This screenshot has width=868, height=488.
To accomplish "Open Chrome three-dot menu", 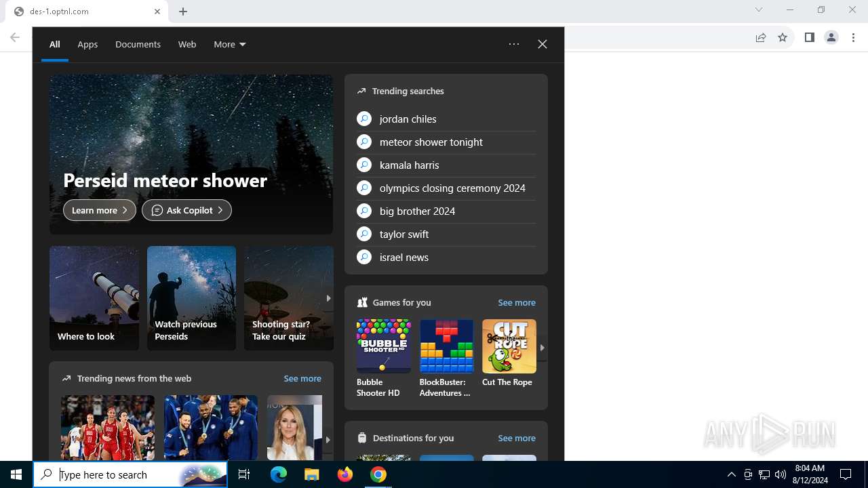I will coord(854,37).
